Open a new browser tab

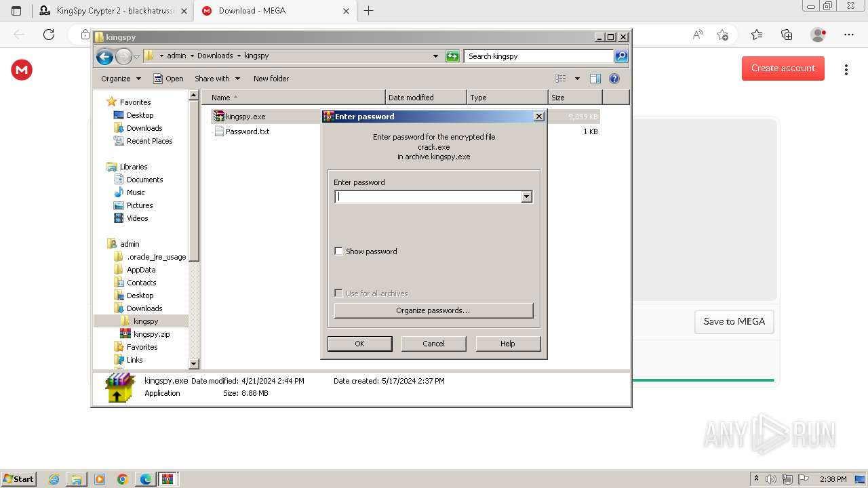369,11
